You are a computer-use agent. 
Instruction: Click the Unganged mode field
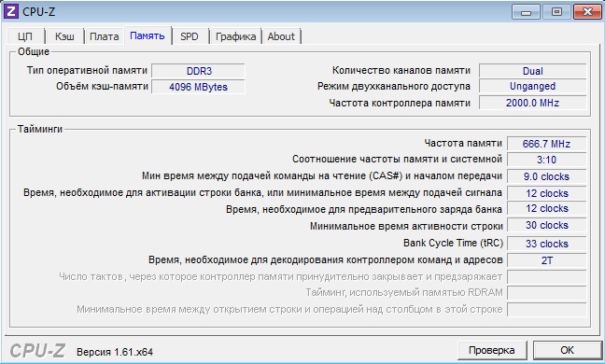tap(533, 86)
